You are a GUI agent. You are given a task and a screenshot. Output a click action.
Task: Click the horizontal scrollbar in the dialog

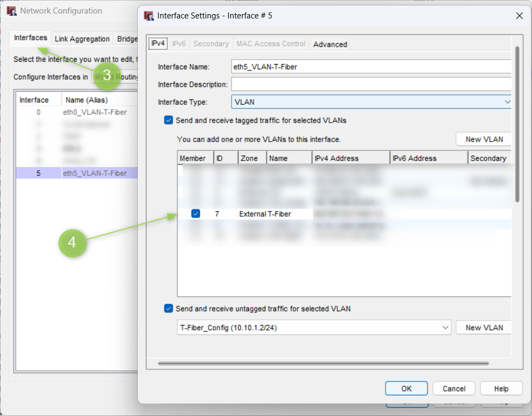point(323,363)
